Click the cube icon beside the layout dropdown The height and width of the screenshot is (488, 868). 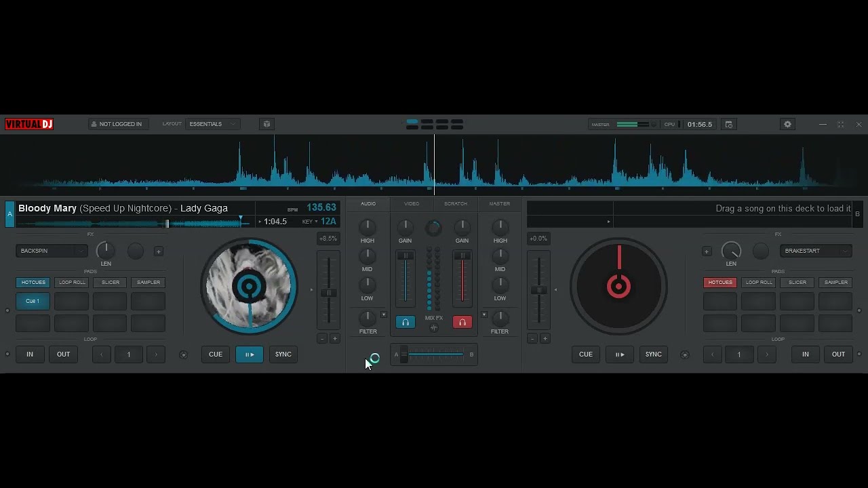267,124
